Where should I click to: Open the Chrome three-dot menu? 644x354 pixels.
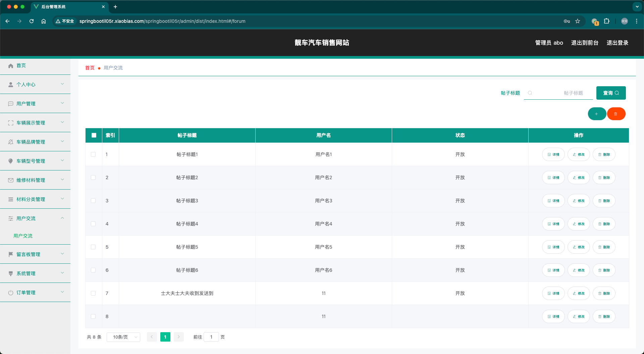coord(637,21)
